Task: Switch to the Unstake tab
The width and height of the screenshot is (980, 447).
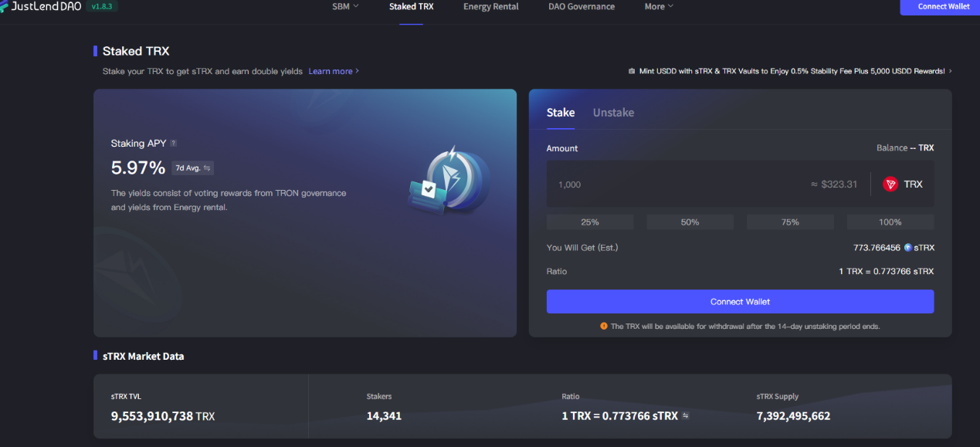Action: (x=613, y=113)
